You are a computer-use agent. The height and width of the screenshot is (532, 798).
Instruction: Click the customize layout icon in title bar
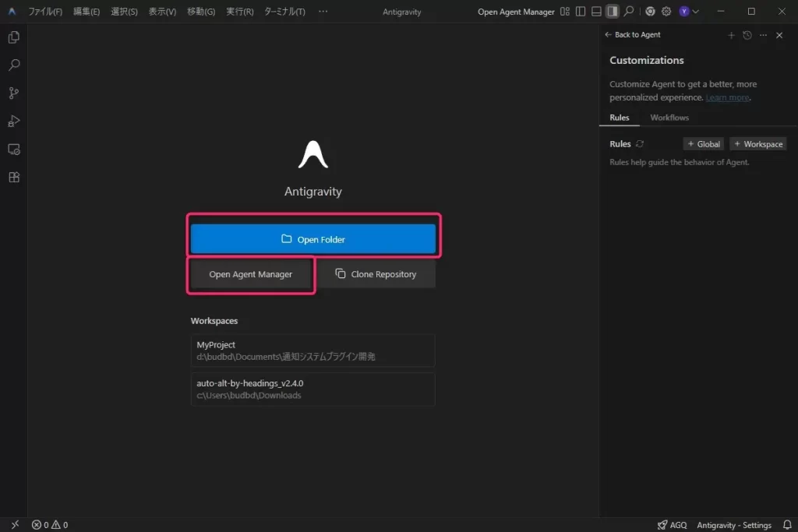tap(564, 11)
